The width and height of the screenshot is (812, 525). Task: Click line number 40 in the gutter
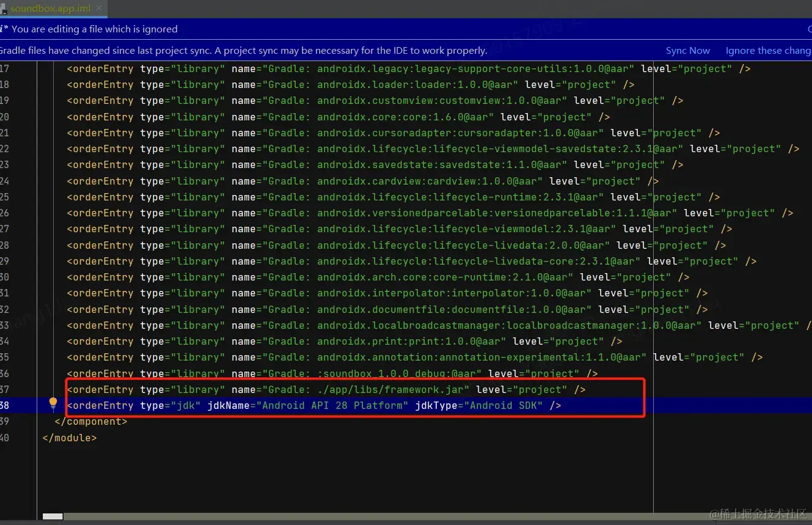pyautogui.click(x=4, y=438)
